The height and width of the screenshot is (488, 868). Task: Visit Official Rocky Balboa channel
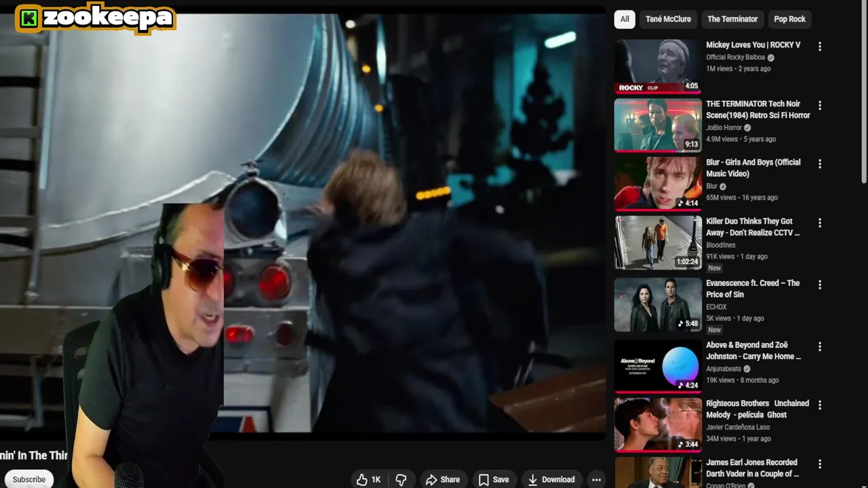[735, 58]
